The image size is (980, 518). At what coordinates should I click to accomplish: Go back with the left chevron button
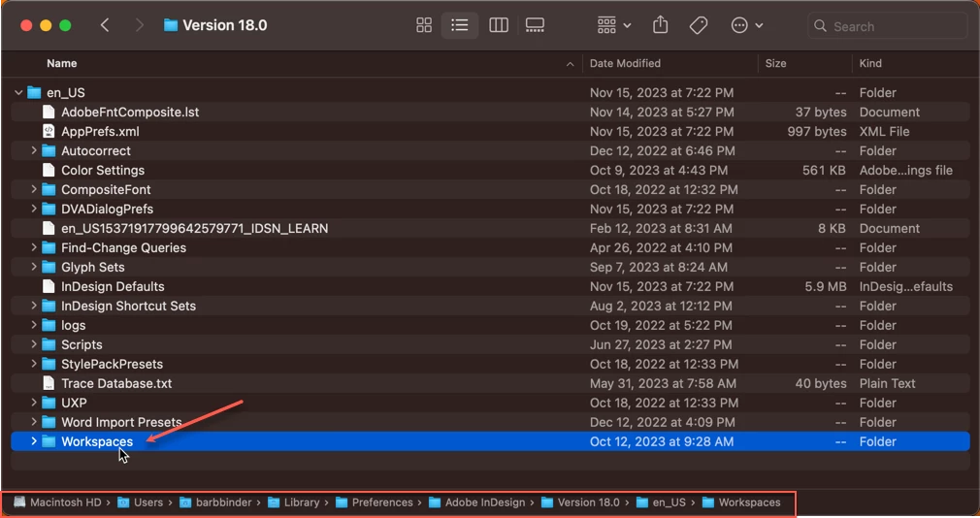[x=105, y=25]
